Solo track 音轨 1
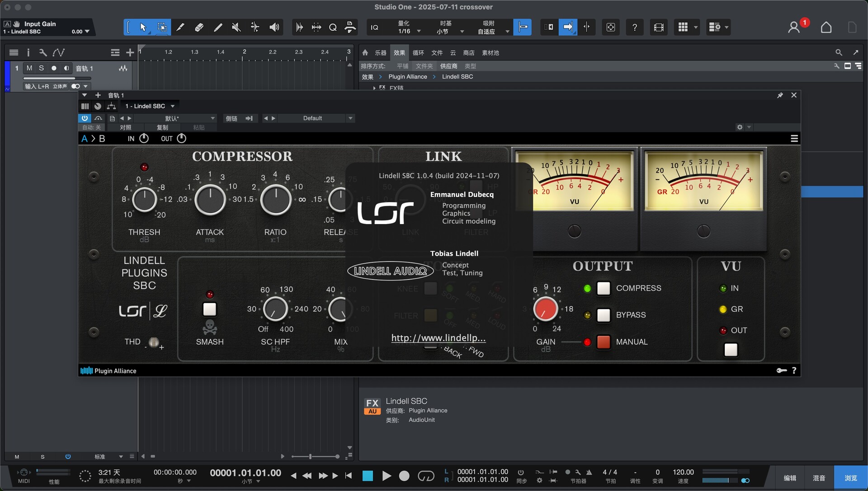This screenshot has height=491, width=868. point(42,68)
